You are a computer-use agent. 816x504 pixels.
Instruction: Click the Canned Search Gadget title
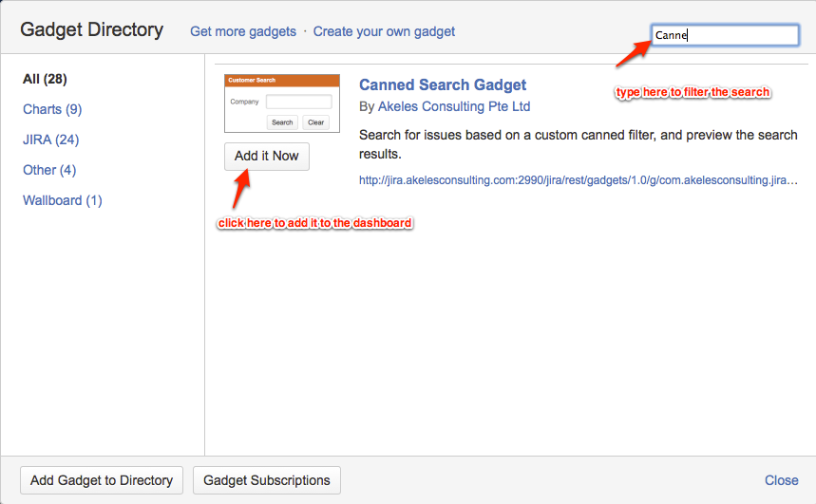[443, 85]
